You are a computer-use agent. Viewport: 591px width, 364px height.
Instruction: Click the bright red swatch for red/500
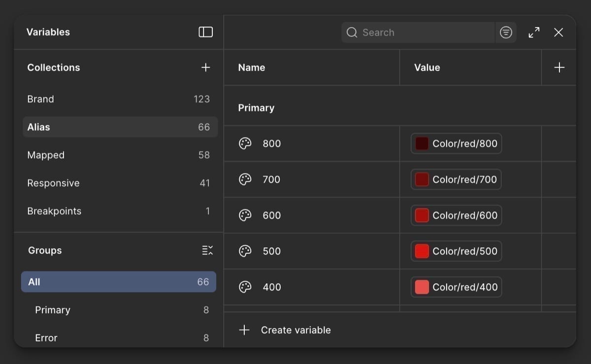(422, 251)
